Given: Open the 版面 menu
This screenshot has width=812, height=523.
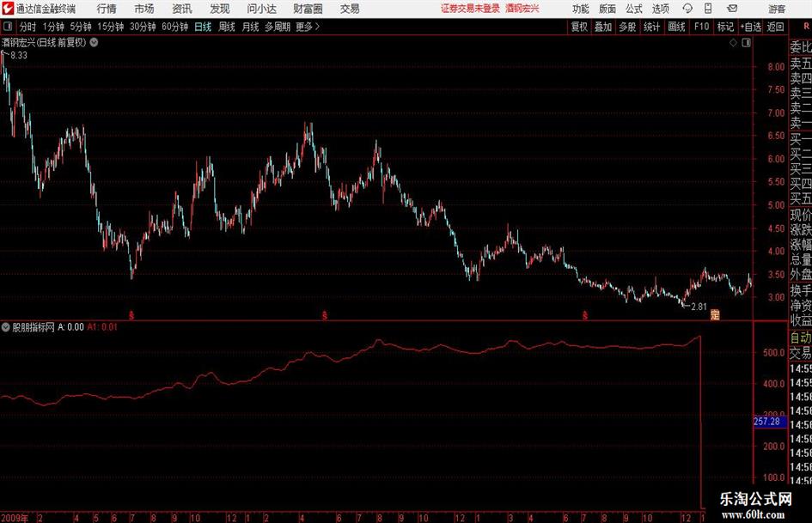Looking at the screenshot, I should click(607, 9).
